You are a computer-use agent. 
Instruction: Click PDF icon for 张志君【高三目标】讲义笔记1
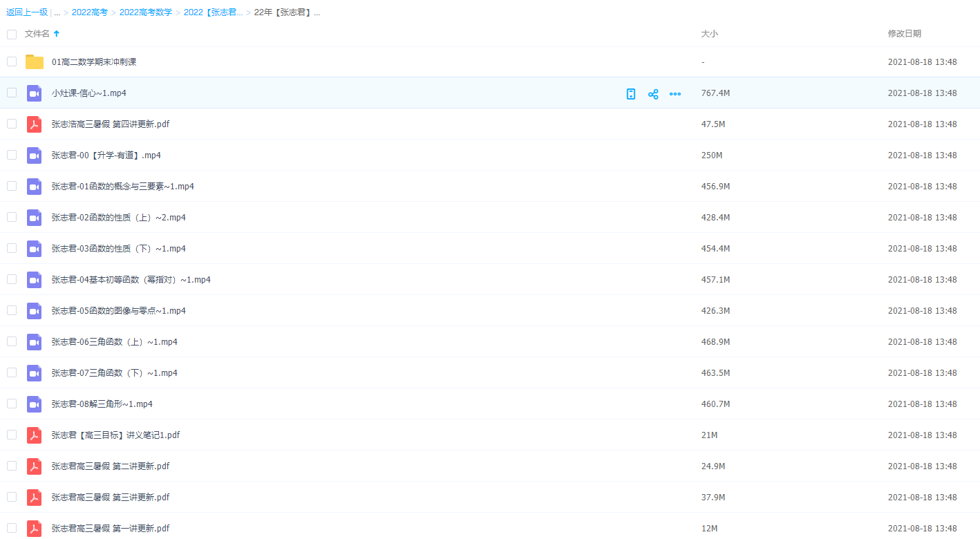[x=35, y=435]
